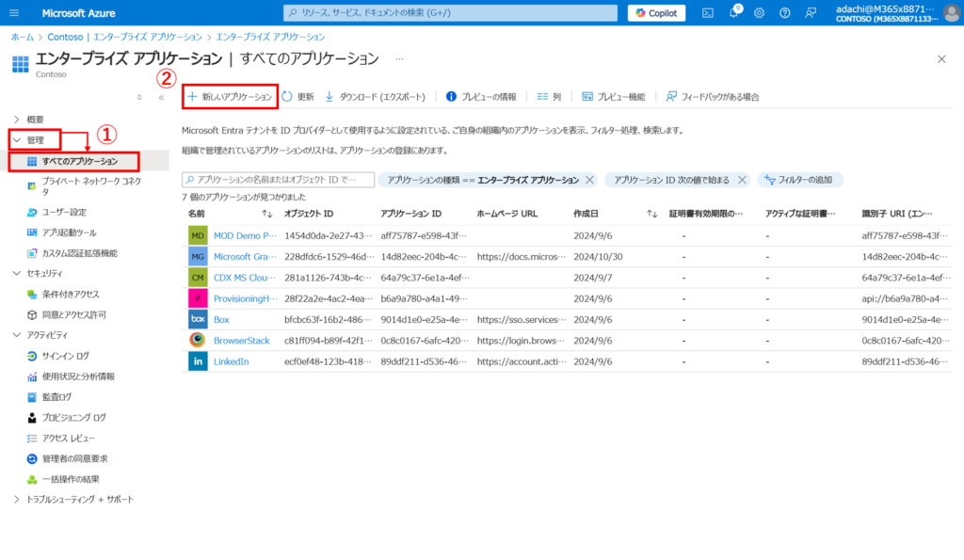
Task: Click the LinkedIn app logo
Action: click(x=198, y=361)
